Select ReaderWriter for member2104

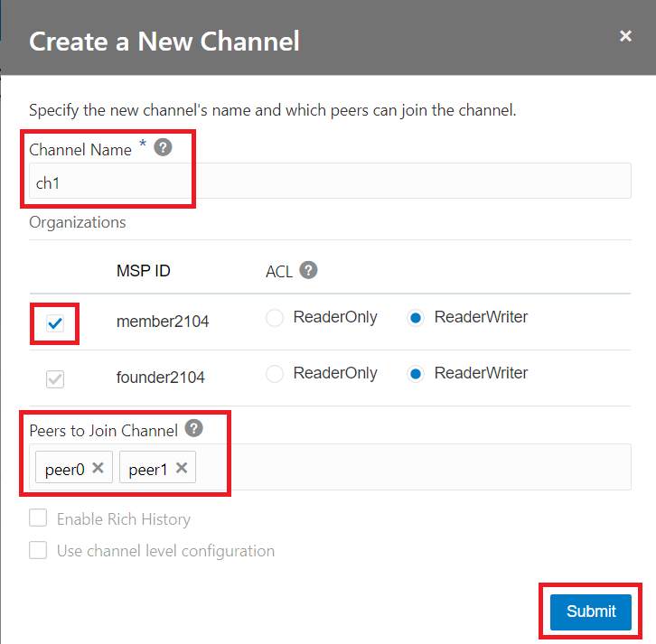[x=417, y=318]
